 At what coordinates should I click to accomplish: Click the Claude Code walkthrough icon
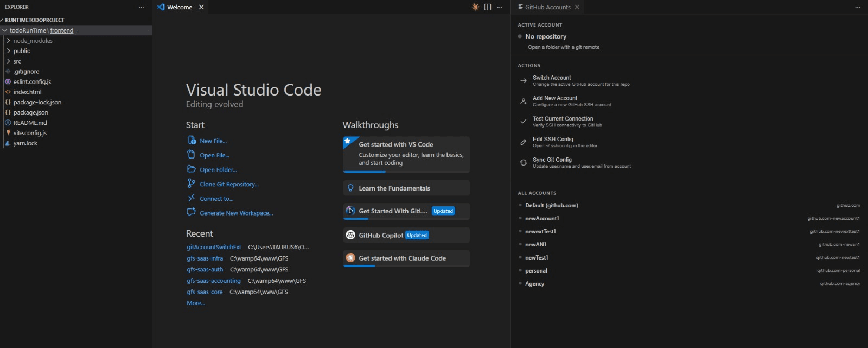pyautogui.click(x=350, y=258)
